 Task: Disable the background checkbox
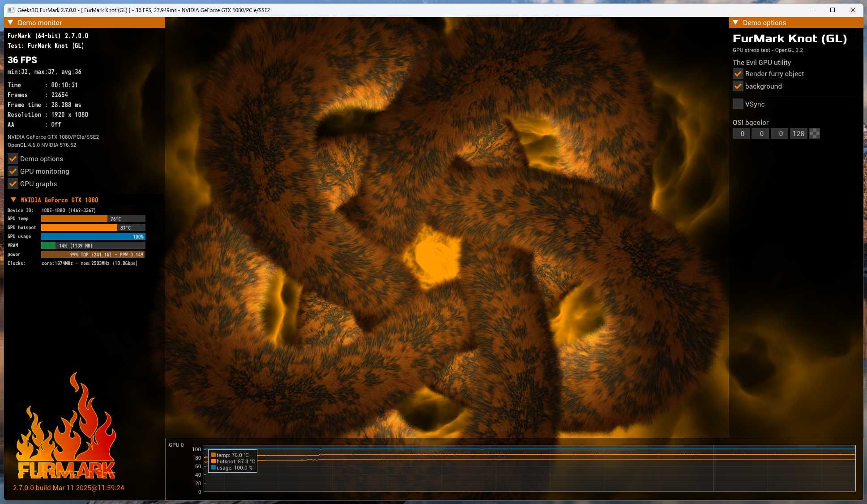pyautogui.click(x=738, y=86)
